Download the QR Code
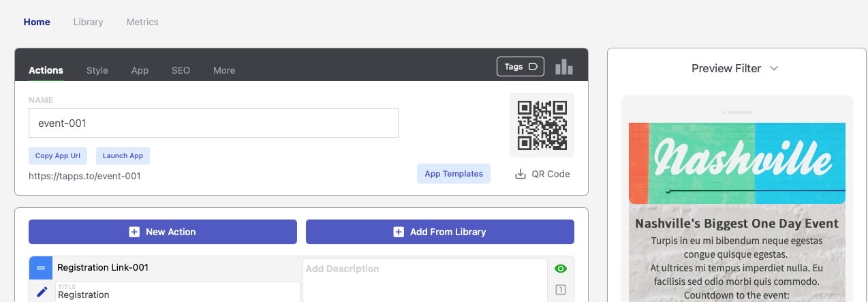The width and height of the screenshot is (868, 302). pos(542,174)
